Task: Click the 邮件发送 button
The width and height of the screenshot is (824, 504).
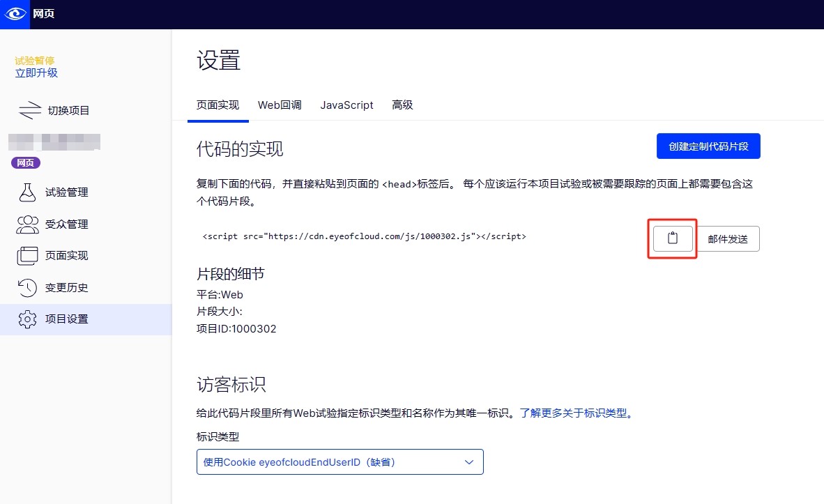Action: [x=727, y=239]
